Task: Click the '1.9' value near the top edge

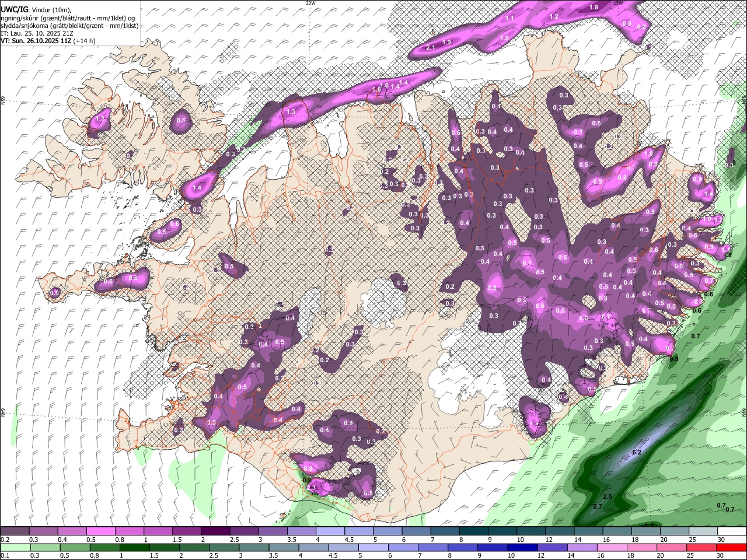Action: 594,7
